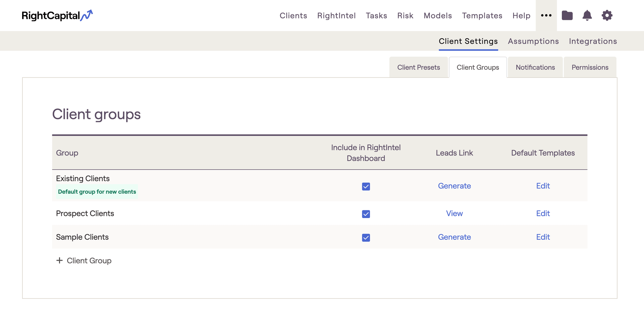Open the notifications bell icon

point(587,15)
